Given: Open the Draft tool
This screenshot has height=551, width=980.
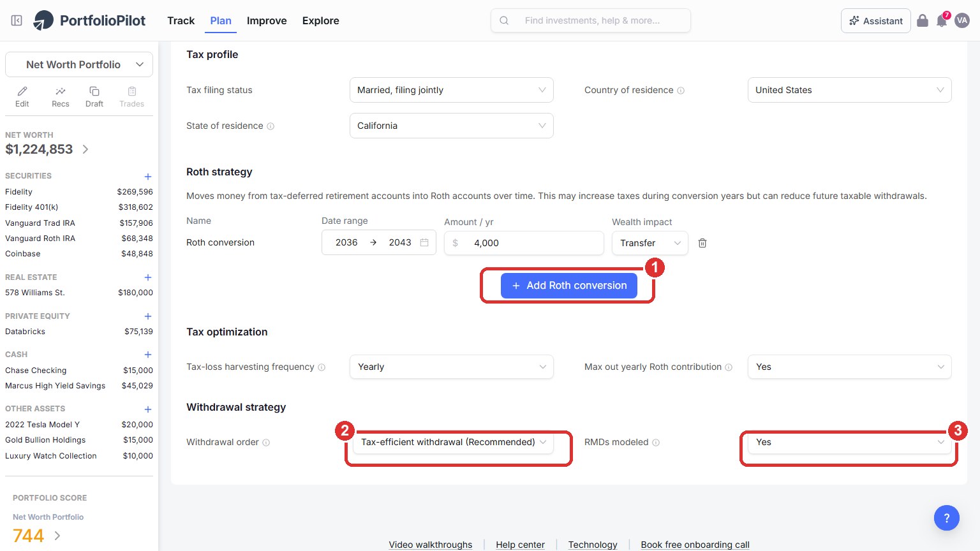Looking at the screenshot, I should click(x=94, y=97).
